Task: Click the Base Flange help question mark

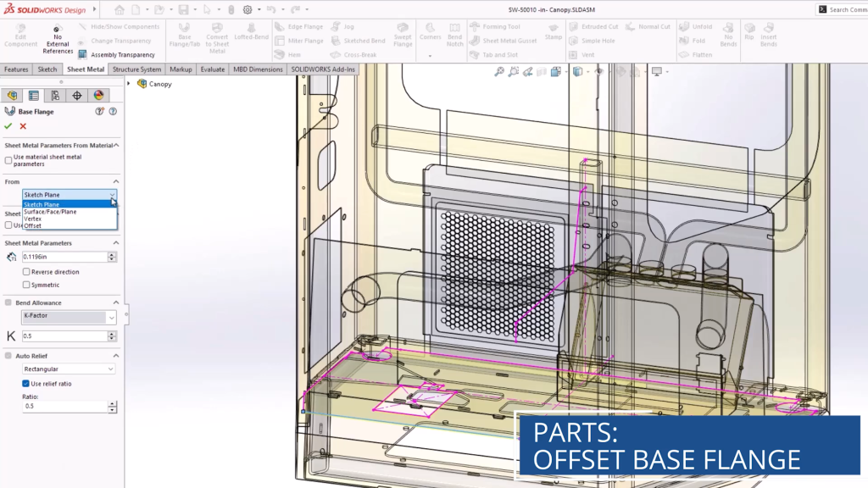Action: 113,111
